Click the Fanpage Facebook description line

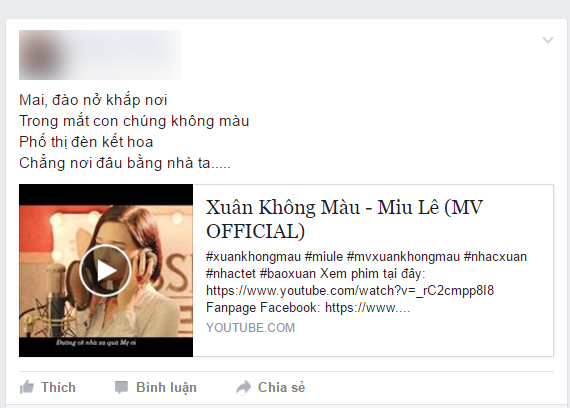[308, 308]
